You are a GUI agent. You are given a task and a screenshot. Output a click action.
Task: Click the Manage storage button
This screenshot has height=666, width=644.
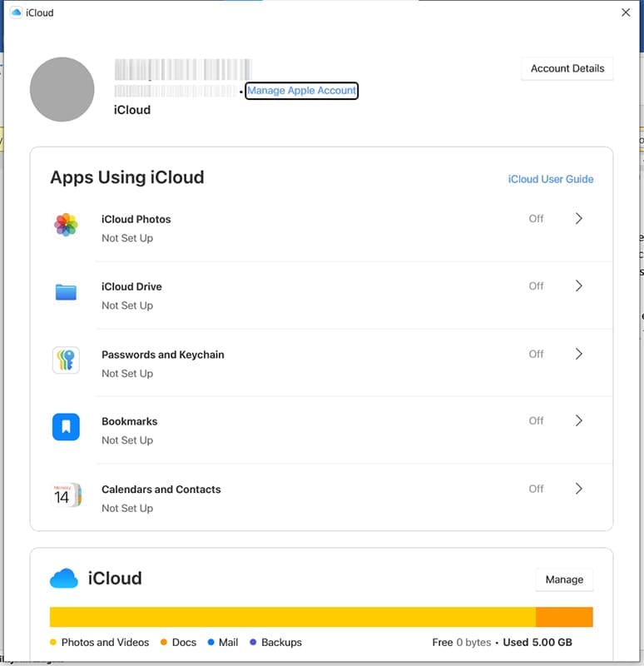pyautogui.click(x=564, y=579)
